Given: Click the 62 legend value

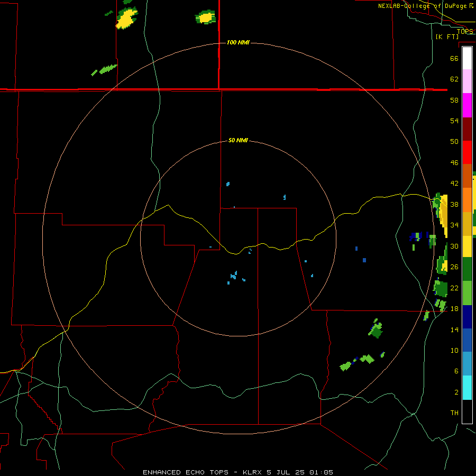Looking at the screenshot, I should click(454, 79).
